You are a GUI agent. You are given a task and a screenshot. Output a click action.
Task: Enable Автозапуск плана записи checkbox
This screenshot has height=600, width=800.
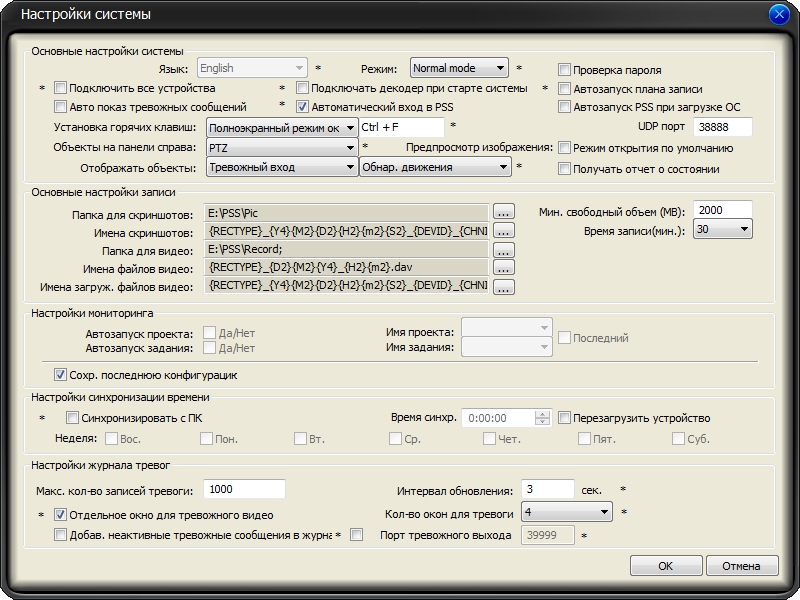pyautogui.click(x=565, y=88)
